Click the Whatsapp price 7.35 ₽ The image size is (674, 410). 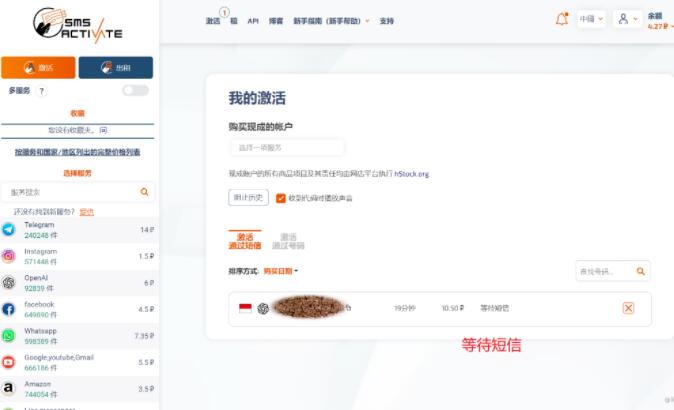pos(144,336)
